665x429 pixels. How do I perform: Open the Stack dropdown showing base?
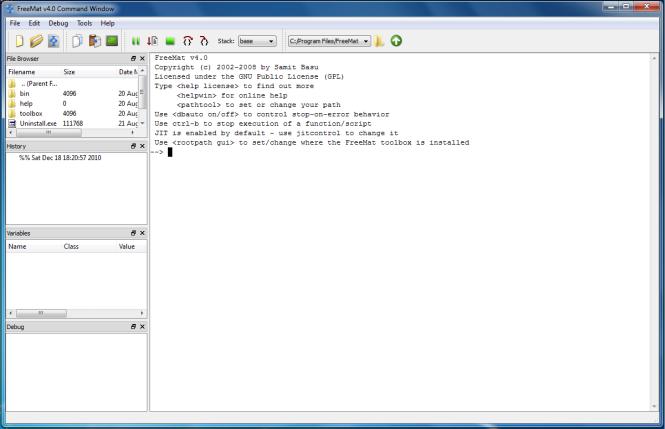point(257,41)
